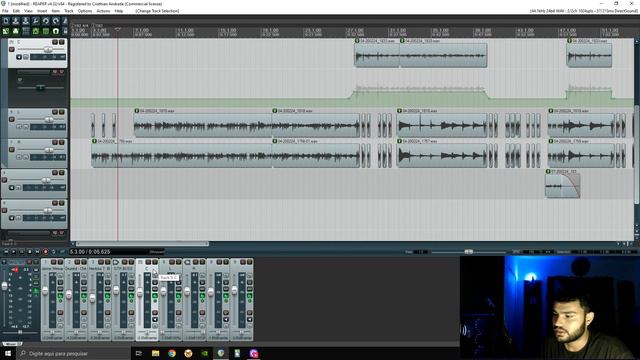Mute the selected C mixer strip

pyautogui.click(x=148, y=262)
